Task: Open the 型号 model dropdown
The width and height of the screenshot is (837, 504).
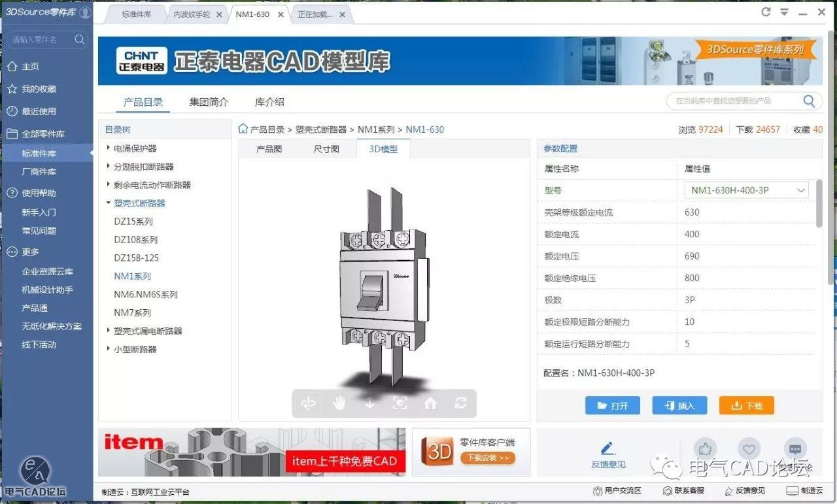Action: 747,190
